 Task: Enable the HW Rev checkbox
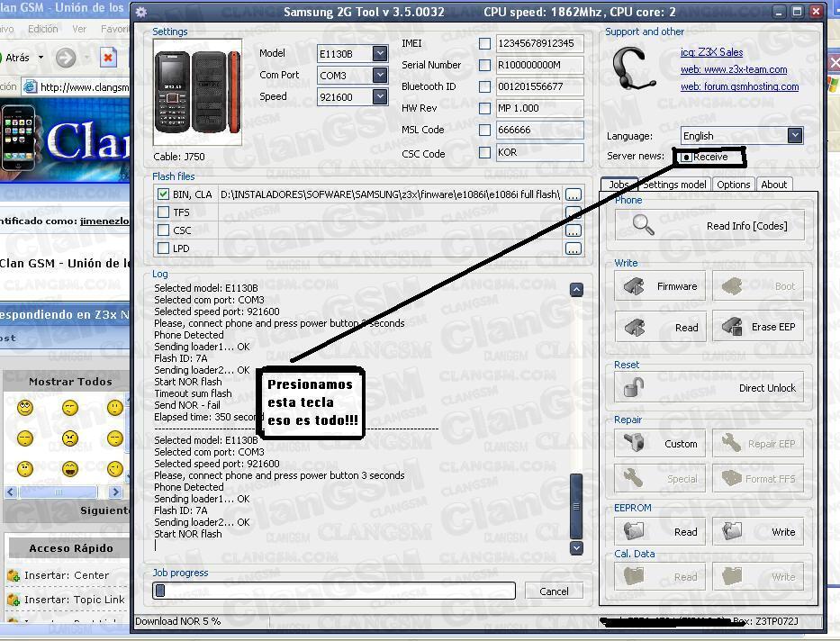[484, 109]
